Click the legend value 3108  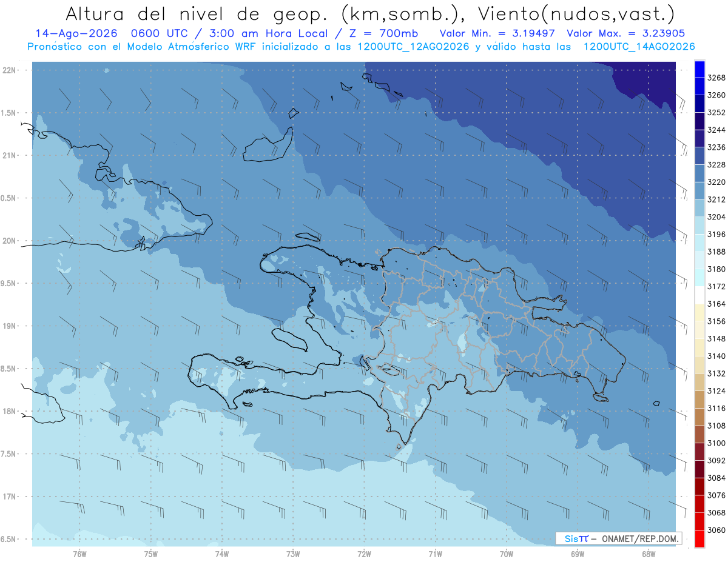tap(716, 426)
